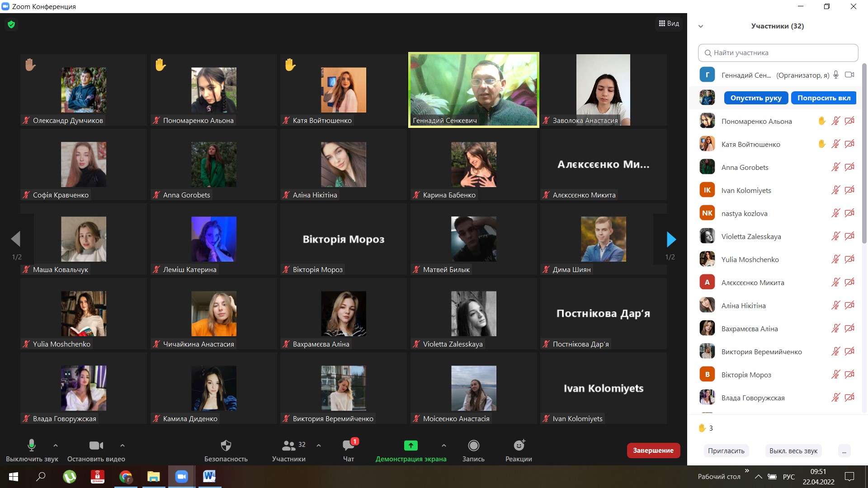Open uTorrent from taskbar
Image resolution: width=868 pixels, height=488 pixels.
pos(69,477)
